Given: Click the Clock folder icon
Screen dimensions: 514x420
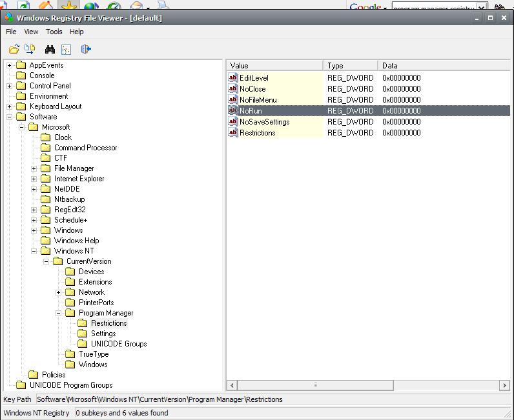Looking at the screenshot, I should [46, 137].
